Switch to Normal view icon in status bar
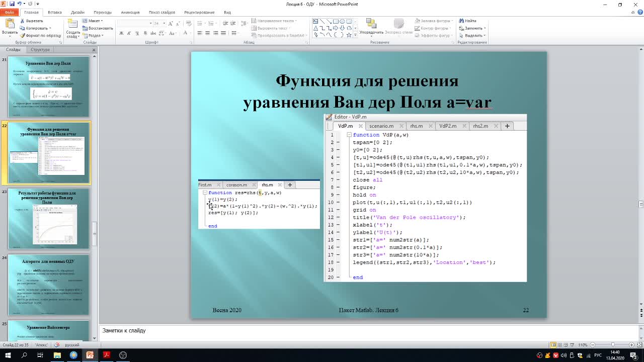The width and height of the screenshot is (644, 362). click(x=553, y=345)
